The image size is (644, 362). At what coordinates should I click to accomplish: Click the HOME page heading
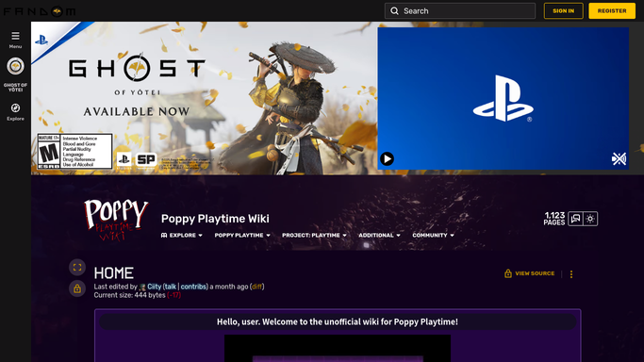click(114, 273)
